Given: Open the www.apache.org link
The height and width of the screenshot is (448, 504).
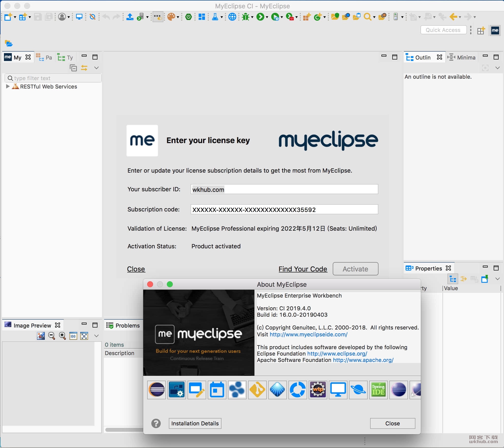Looking at the screenshot, I should (x=363, y=360).
